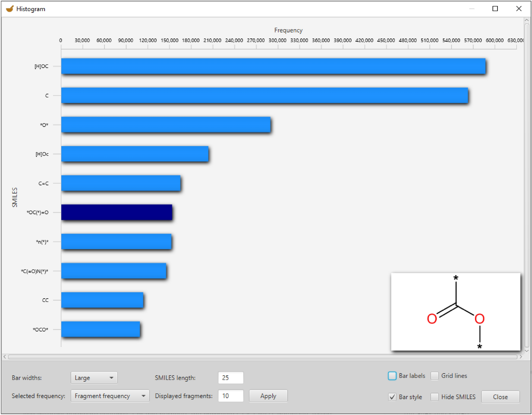The width and height of the screenshot is (532, 415).
Task: Close the Histogram window with X
Action: 519,9
